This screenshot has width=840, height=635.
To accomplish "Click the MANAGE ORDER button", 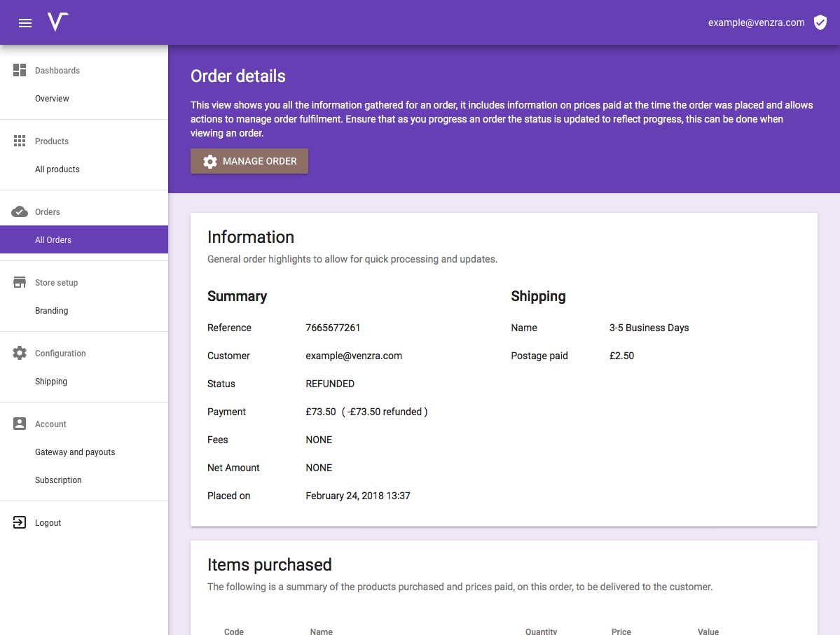I will (249, 161).
